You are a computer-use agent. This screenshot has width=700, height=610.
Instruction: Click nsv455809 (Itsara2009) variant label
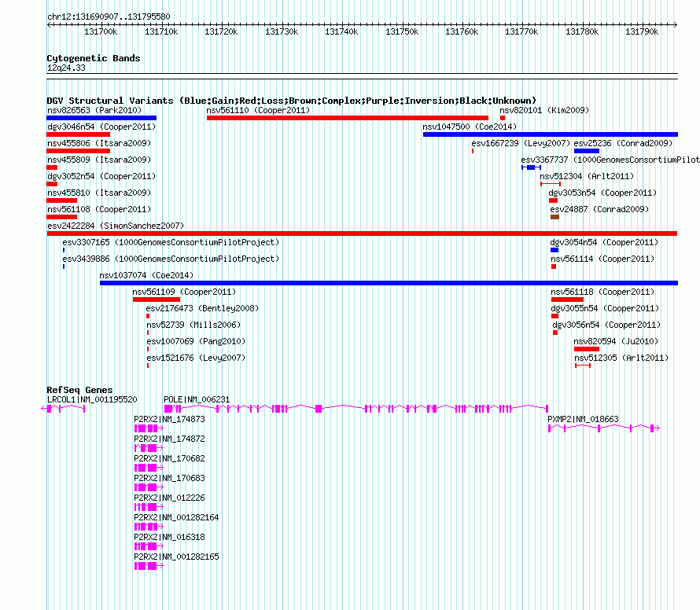(99, 160)
